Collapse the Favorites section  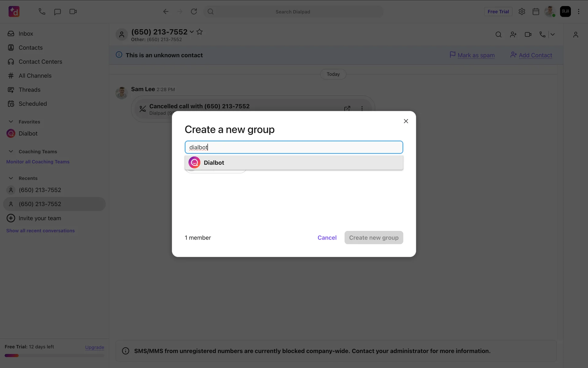tap(11, 122)
